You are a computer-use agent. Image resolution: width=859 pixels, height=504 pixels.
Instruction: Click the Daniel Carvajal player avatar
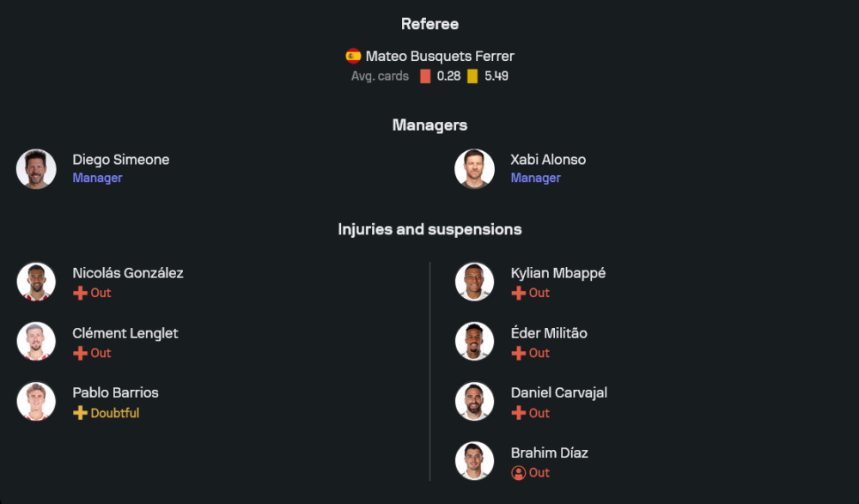click(x=474, y=402)
